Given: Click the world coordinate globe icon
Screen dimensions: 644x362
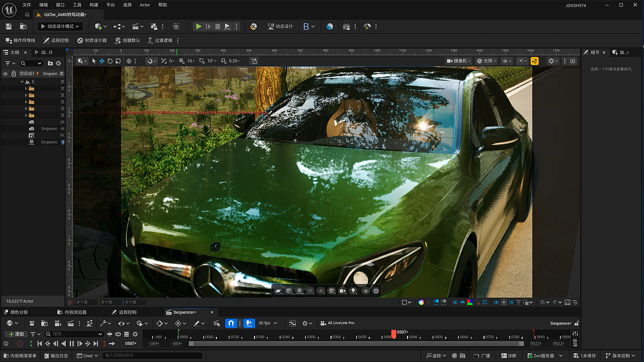Looking at the screenshot, I should point(129,61).
